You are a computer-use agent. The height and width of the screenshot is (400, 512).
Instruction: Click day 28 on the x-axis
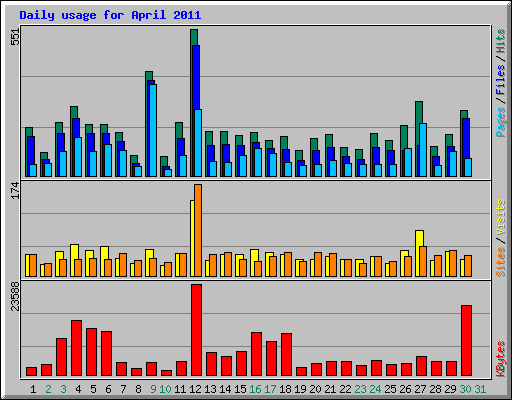[435, 389]
